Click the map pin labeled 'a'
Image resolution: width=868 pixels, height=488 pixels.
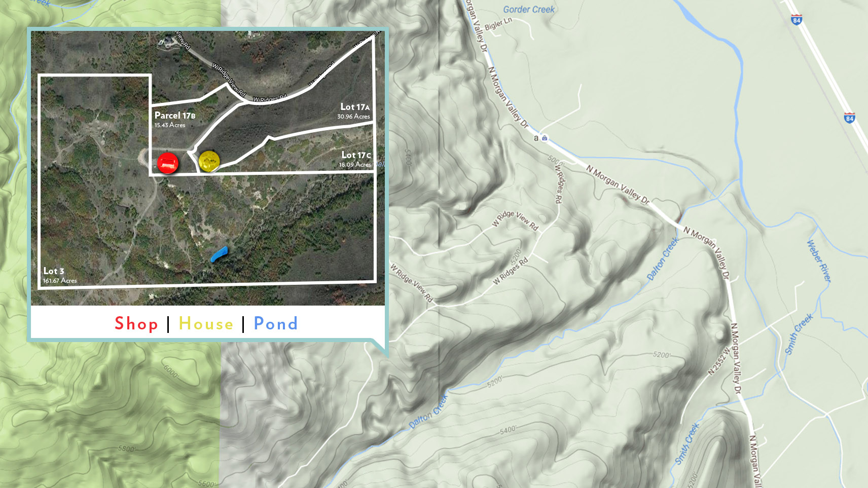(544, 138)
